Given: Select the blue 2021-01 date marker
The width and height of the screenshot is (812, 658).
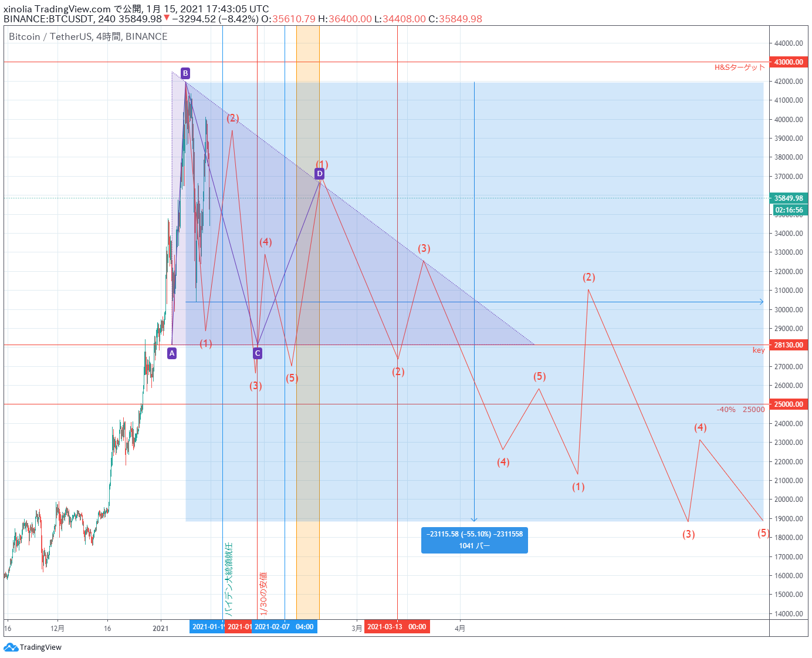Looking at the screenshot, I should coord(208,627).
